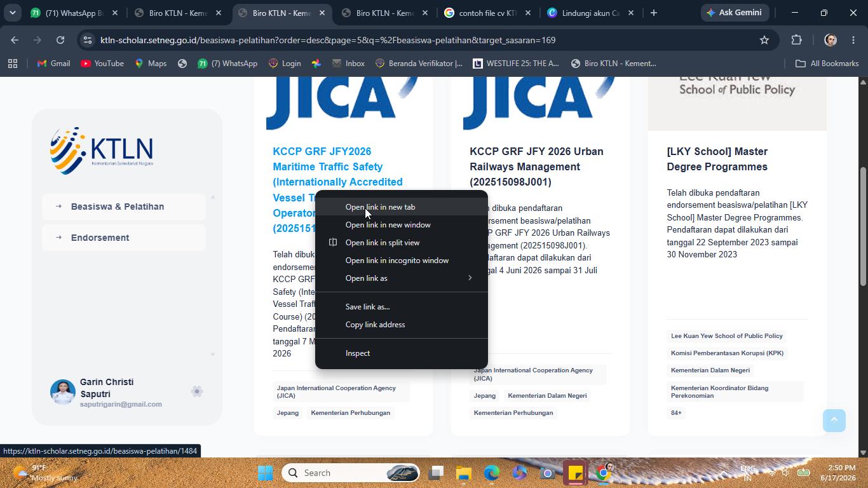The height and width of the screenshot is (488, 868).
Task: Click the Komisi Pemberantasan Korupsi (KPK) tag
Action: tap(727, 353)
